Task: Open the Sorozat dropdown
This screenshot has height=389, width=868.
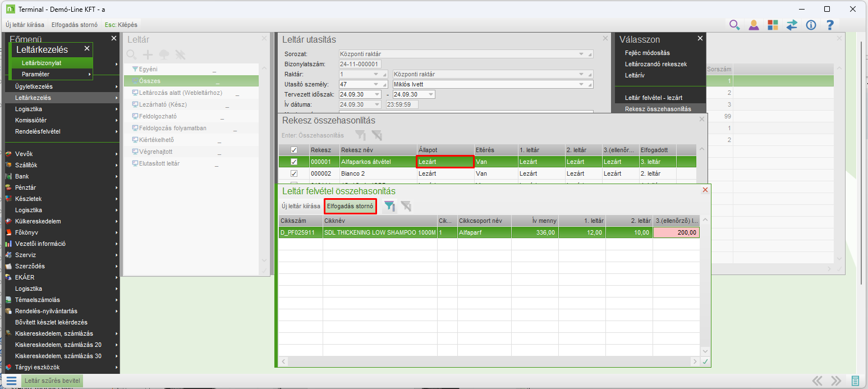Action: (x=582, y=54)
